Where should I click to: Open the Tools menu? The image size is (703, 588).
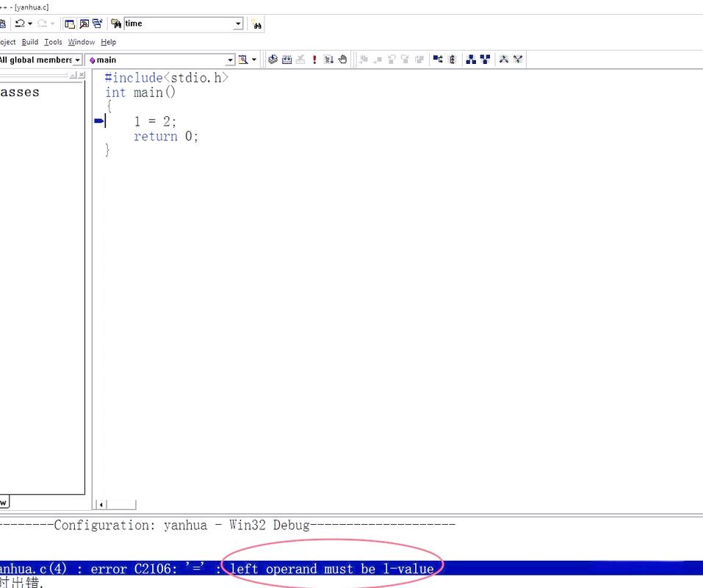pos(53,42)
